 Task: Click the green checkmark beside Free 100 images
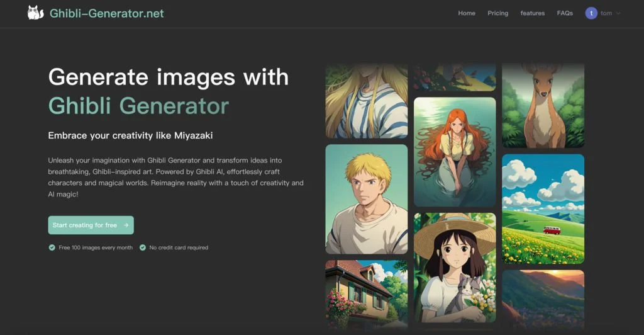click(52, 247)
